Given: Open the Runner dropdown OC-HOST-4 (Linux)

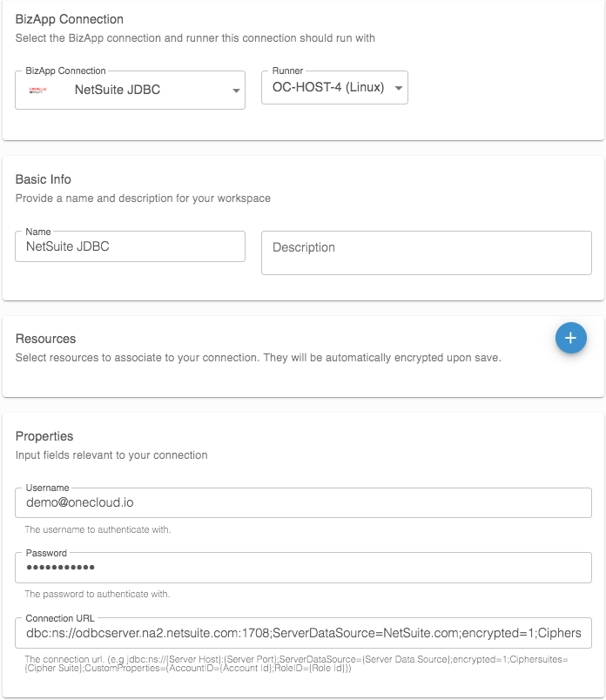Looking at the screenshot, I should pos(334,87).
